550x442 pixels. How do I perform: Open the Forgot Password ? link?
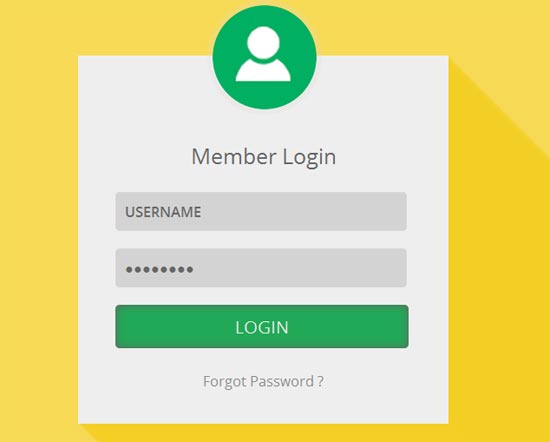click(263, 382)
